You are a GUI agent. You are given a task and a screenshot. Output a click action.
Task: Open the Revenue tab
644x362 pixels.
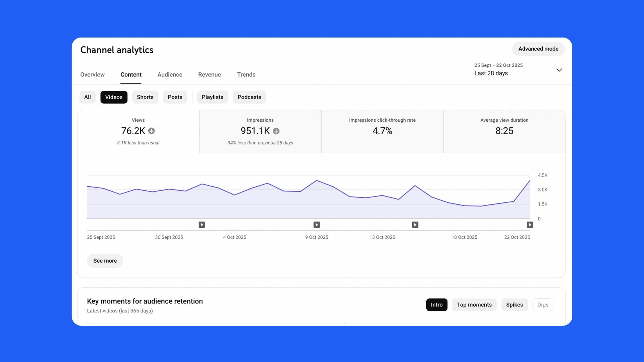[x=209, y=75]
